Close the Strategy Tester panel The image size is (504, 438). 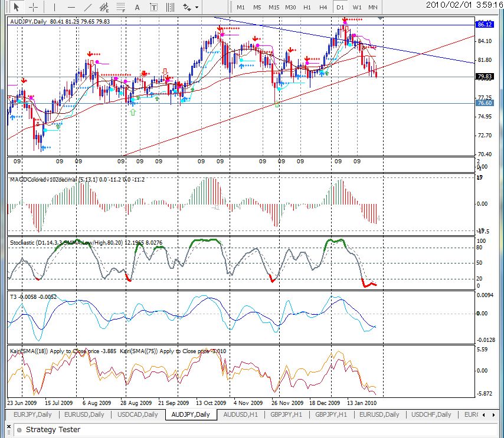[x=9, y=427]
